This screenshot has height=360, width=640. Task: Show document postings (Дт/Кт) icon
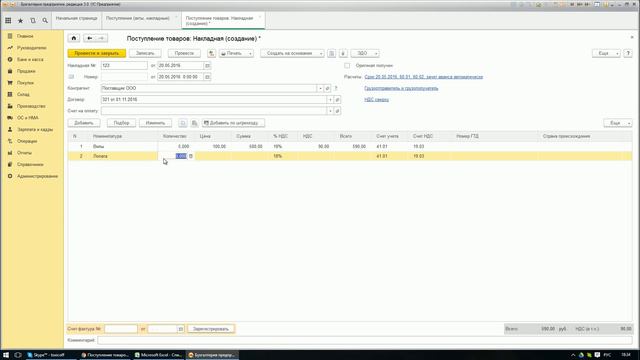pyautogui.click(x=211, y=53)
